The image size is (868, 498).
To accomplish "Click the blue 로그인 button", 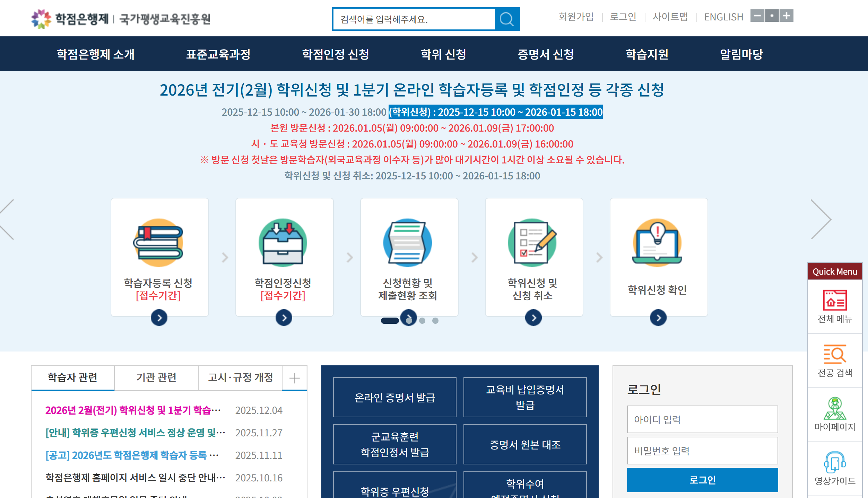I will click(702, 480).
